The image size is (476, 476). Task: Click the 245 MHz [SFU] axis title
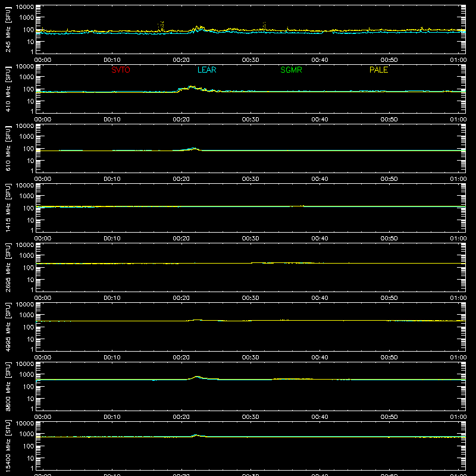pyautogui.click(x=8, y=29)
